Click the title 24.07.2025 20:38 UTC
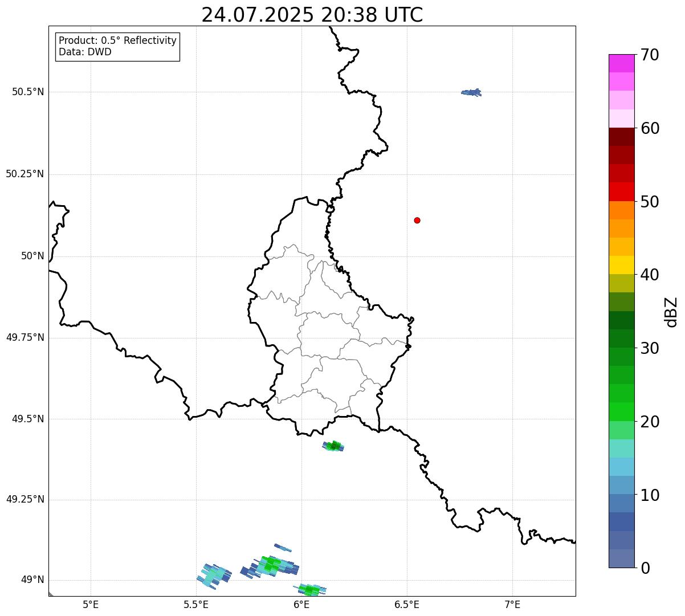 (312, 15)
